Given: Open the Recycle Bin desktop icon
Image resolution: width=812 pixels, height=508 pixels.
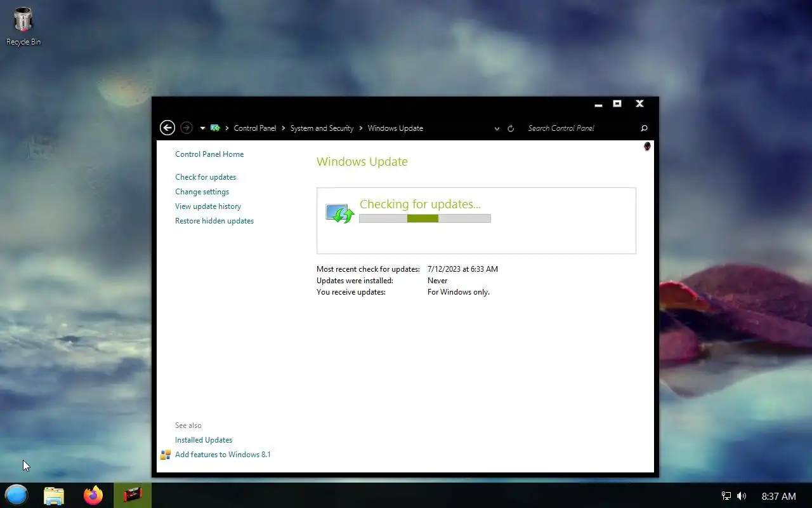Looking at the screenshot, I should click(x=23, y=27).
